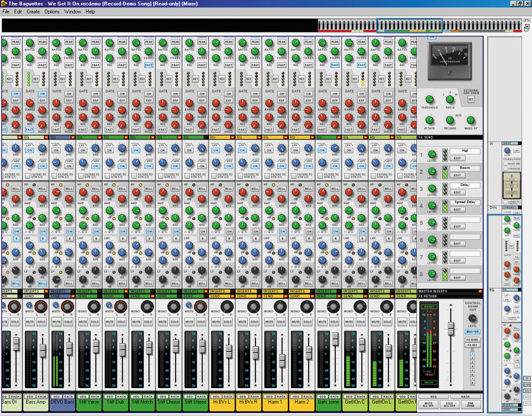Adjust the master compressor Attack knob

(x=430, y=121)
